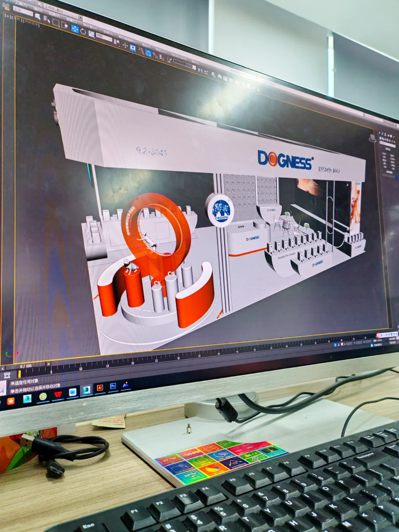The image size is (399, 532).
Task: Open File Explorer on the taskbar
Action: tap(73, 392)
